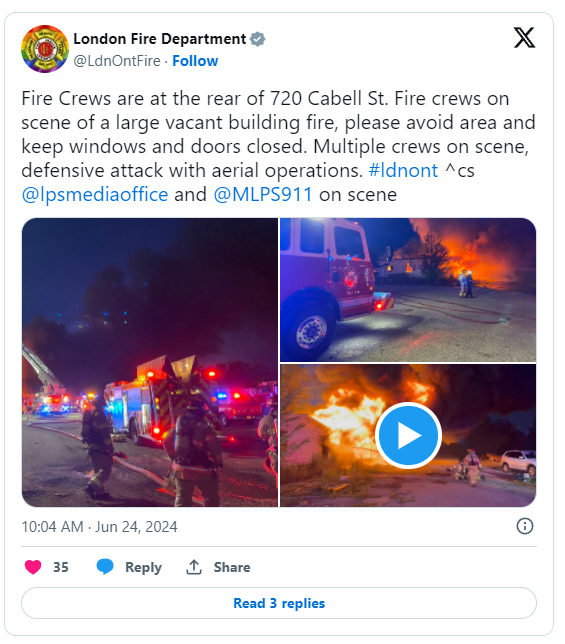
Task: Open the X logo link
Action: pos(524,38)
